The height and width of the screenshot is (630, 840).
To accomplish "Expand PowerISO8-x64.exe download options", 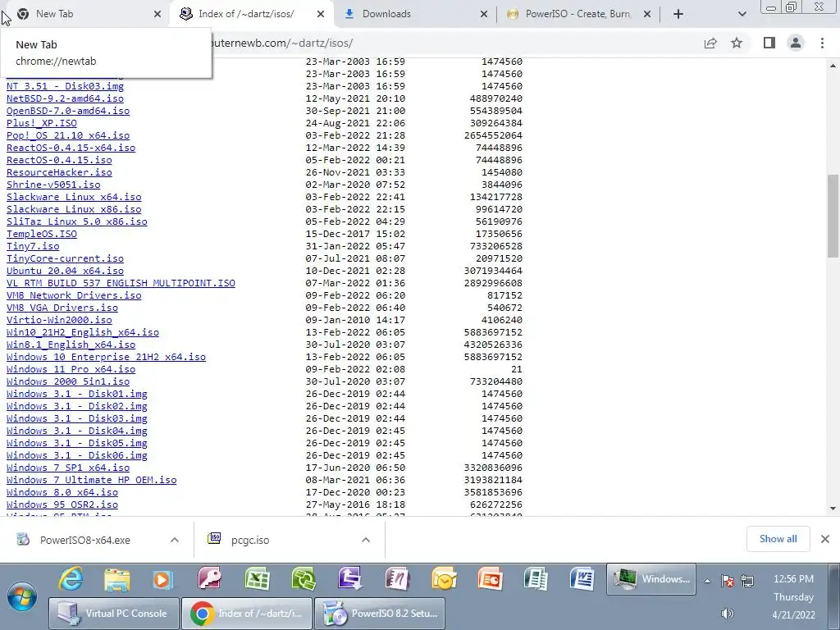I will [x=175, y=540].
